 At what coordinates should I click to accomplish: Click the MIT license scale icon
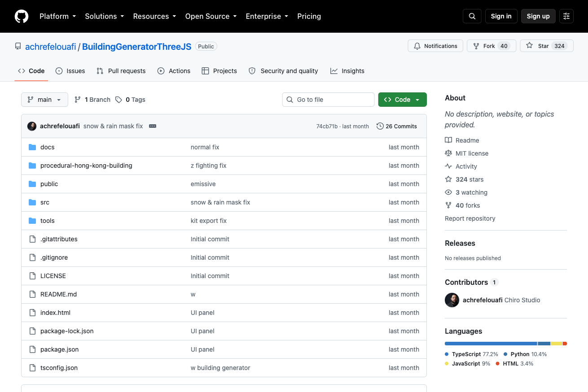click(448, 153)
